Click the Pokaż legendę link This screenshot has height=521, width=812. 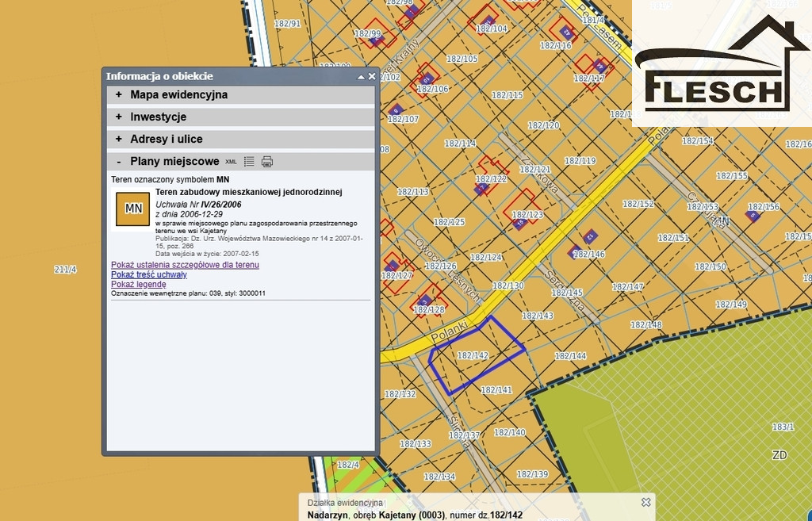[x=138, y=285]
